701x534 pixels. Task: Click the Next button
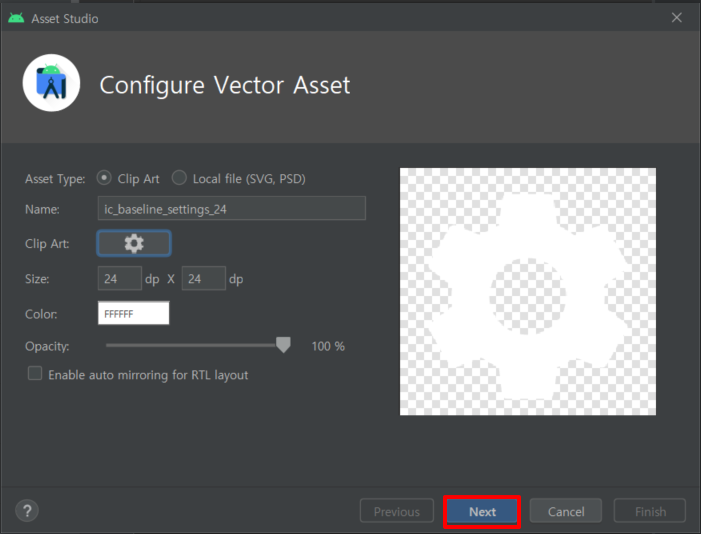coord(482,511)
